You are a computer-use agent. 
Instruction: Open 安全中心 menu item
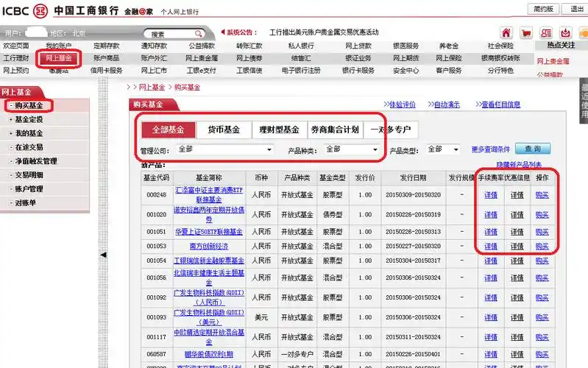405,70
